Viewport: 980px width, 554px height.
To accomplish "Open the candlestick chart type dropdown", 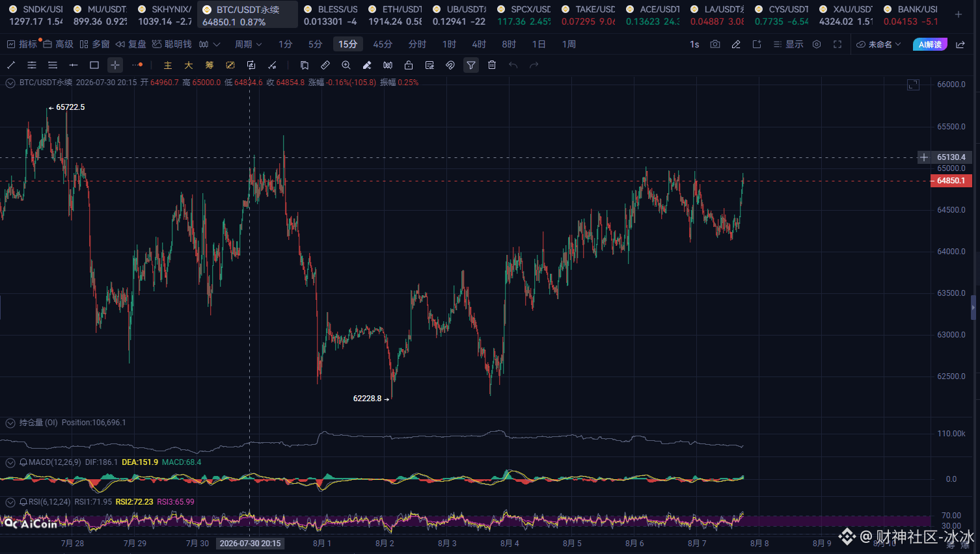I will click(209, 44).
